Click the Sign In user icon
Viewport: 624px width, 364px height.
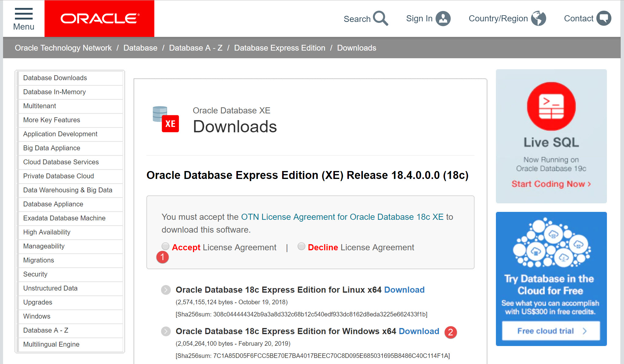(443, 19)
